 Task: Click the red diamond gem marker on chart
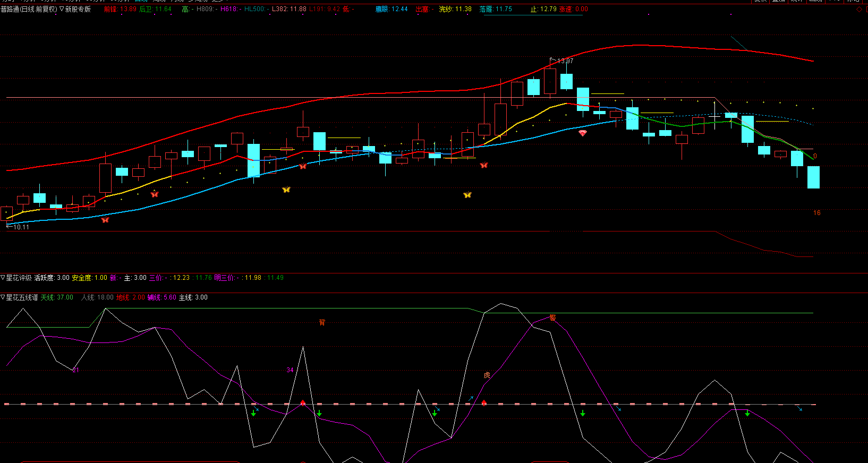(583, 133)
